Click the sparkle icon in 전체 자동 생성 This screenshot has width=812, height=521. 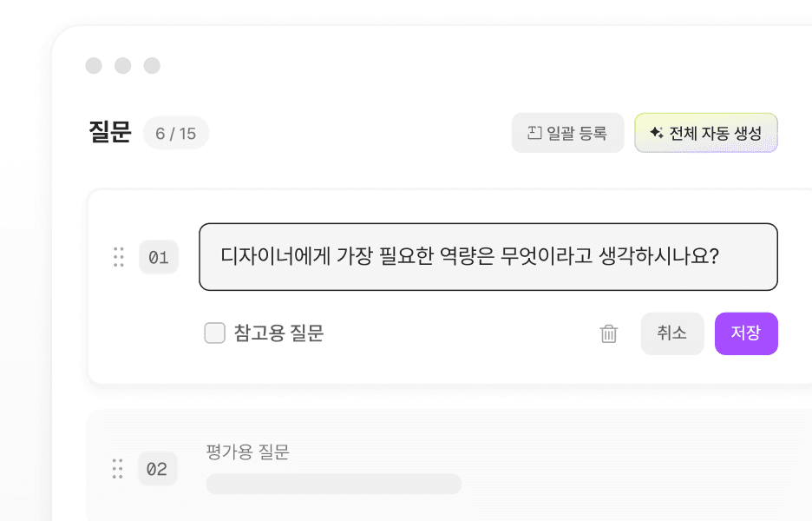tap(657, 133)
